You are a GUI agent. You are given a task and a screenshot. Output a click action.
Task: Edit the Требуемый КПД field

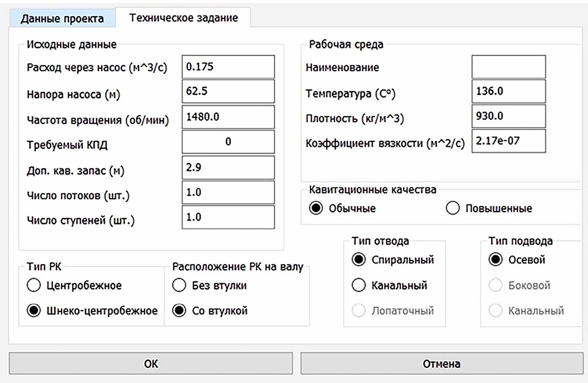point(228,142)
